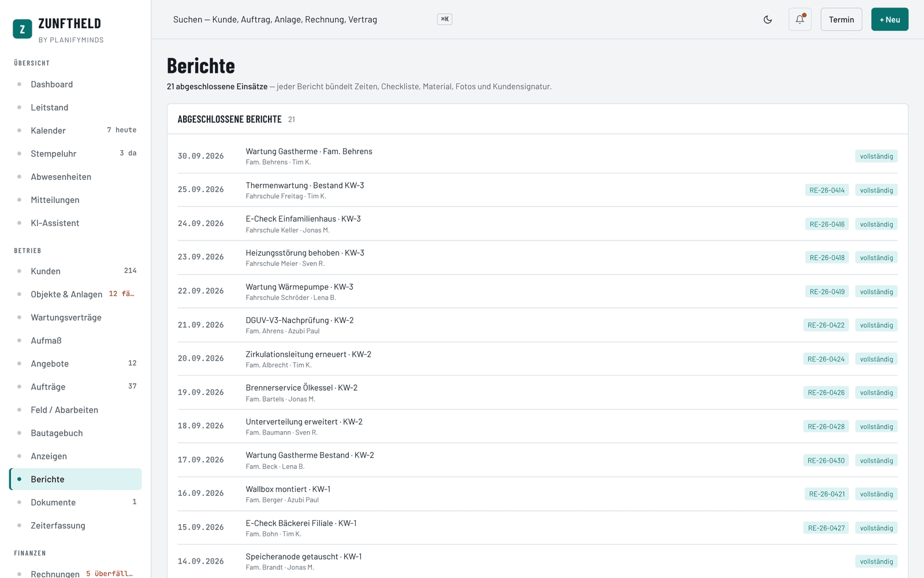Open invoice RE-26-0422
924x578 pixels.
pyautogui.click(x=826, y=325)
